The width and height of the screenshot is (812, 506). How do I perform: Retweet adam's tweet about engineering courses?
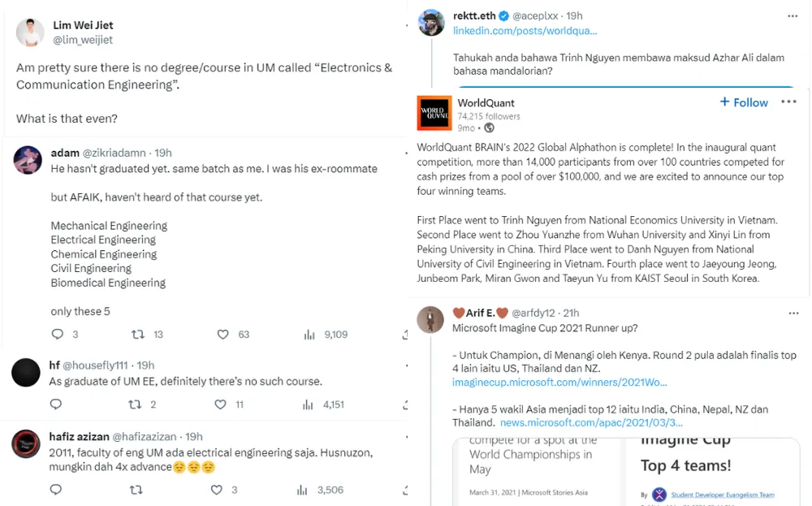click(138, 334)
